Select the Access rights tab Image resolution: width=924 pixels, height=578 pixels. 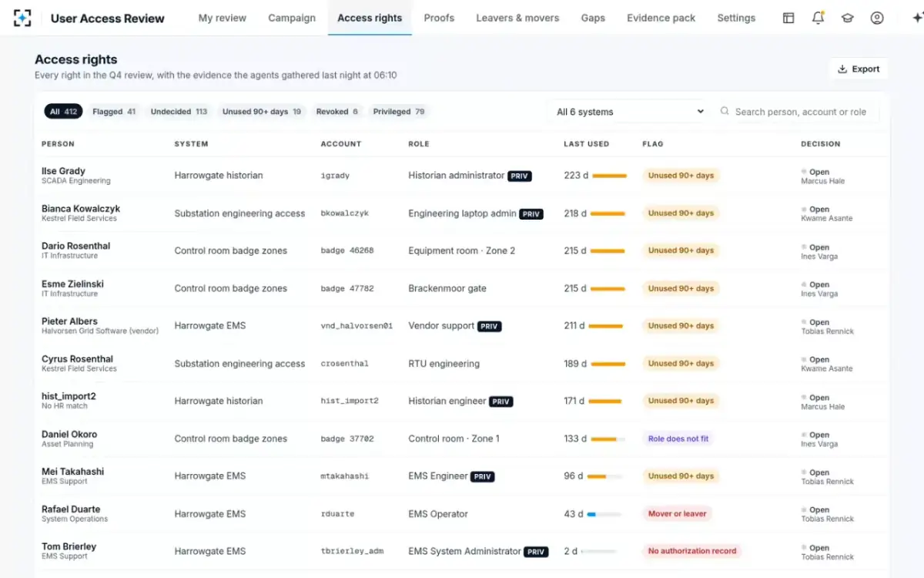pyautogui.click(x=370, y=18)
